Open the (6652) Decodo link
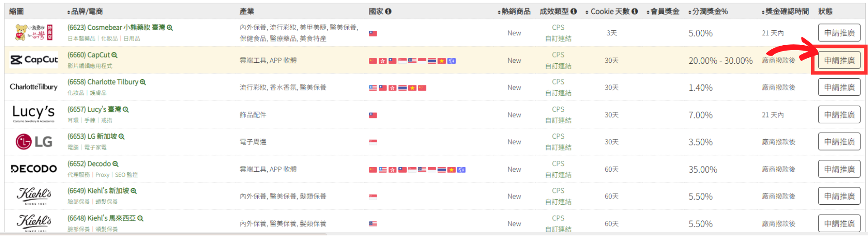 tap(89, 164)
